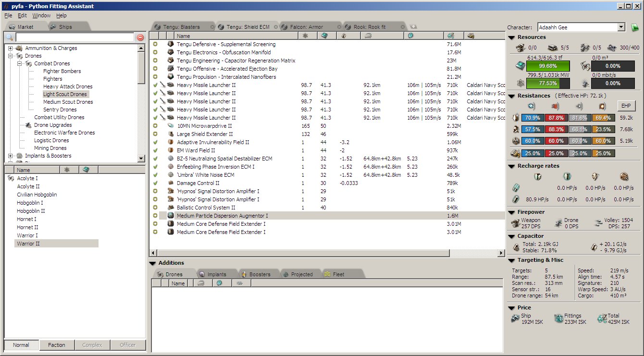Click the Weapon DPS icon in Firepower

click(516, 223)
